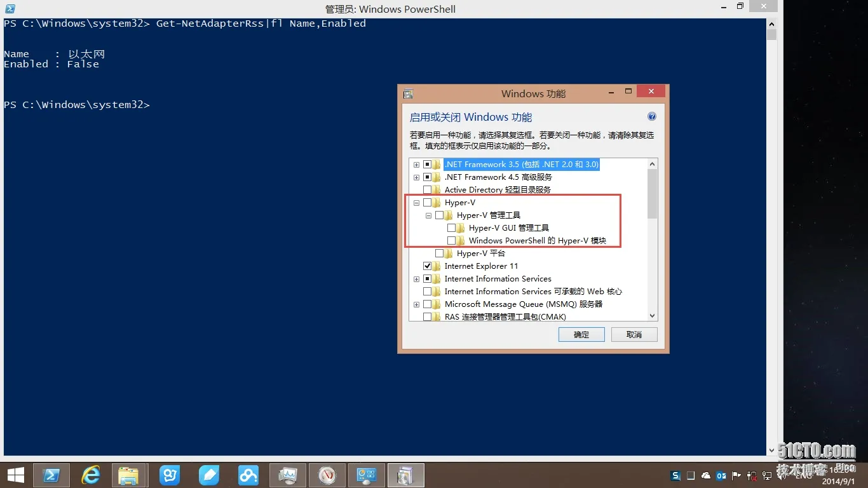Click the Hyper-V folder icon
Screen dimensions: 868x488
coord(437,203)
